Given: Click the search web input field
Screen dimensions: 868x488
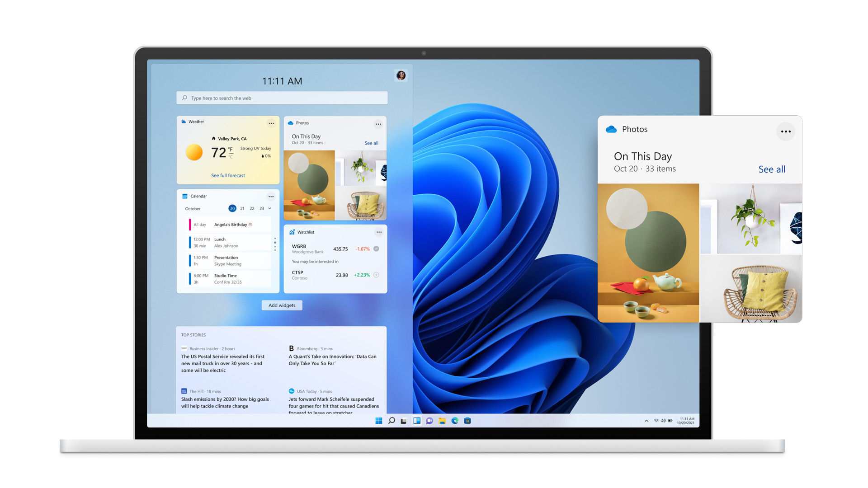Looking at the screenshot, I should [283, 98].
